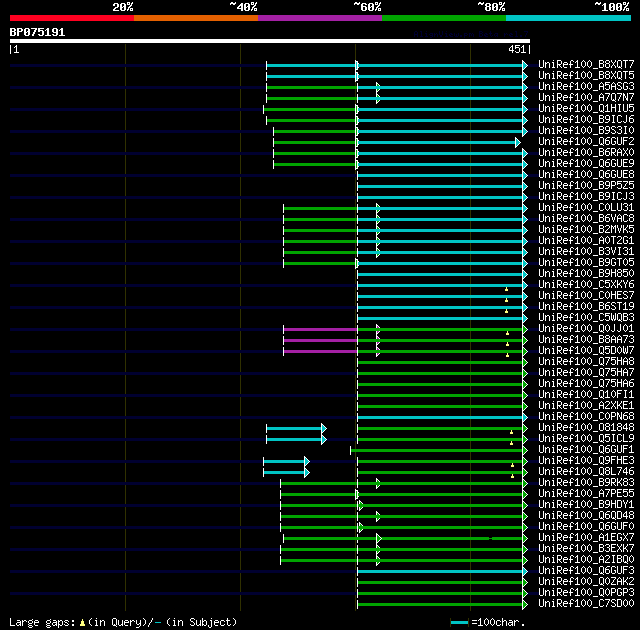
Task: Open UniRef100_C0PN68 entry
Action: pyautogui.click(x=586, y=417)
